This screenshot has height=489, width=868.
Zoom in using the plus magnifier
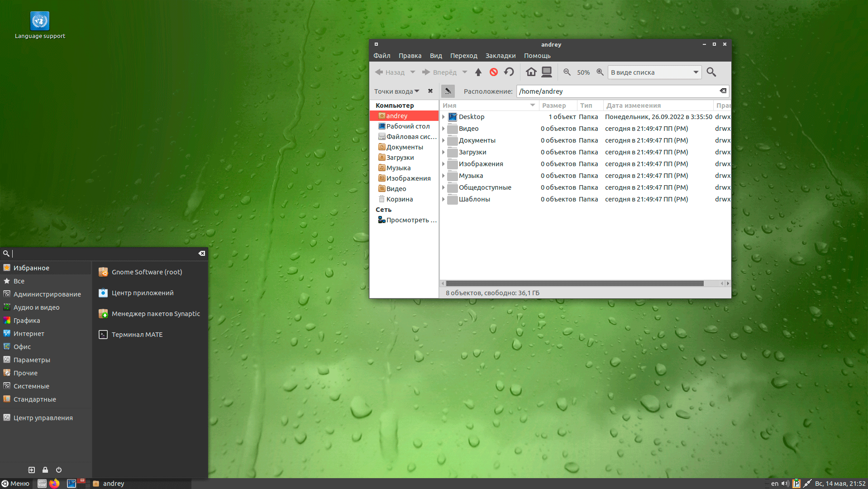(600, 72)
